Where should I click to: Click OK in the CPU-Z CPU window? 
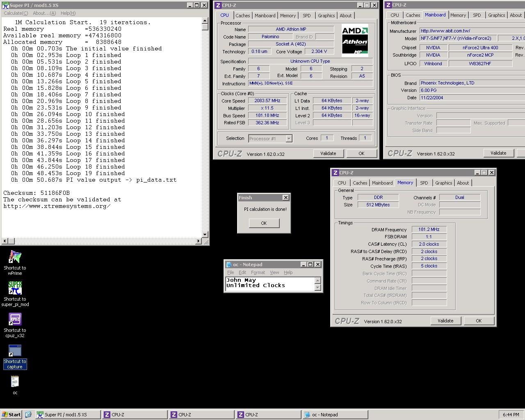point(361,153)
